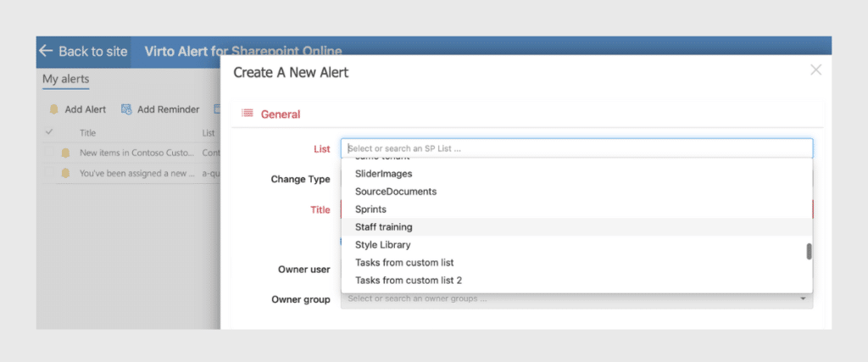Click bell icon on You've been assigned row
868x362 pixels.
[x=65, y=173]
